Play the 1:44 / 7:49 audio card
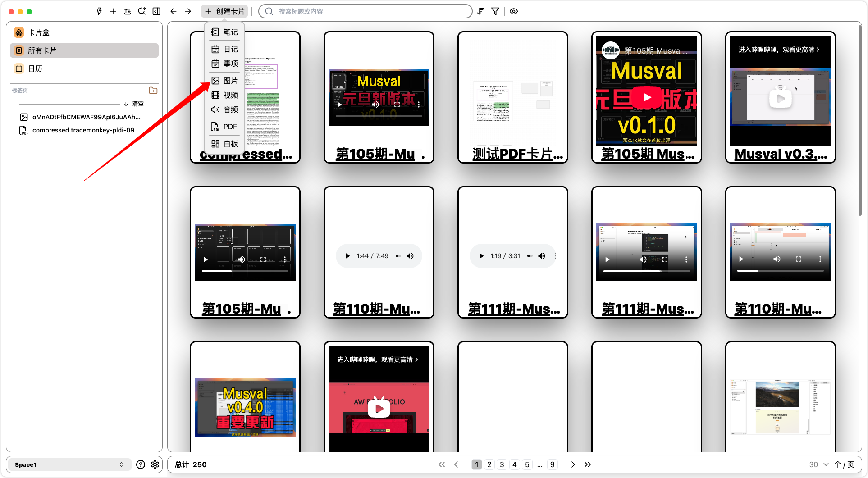 click(347, 256)
